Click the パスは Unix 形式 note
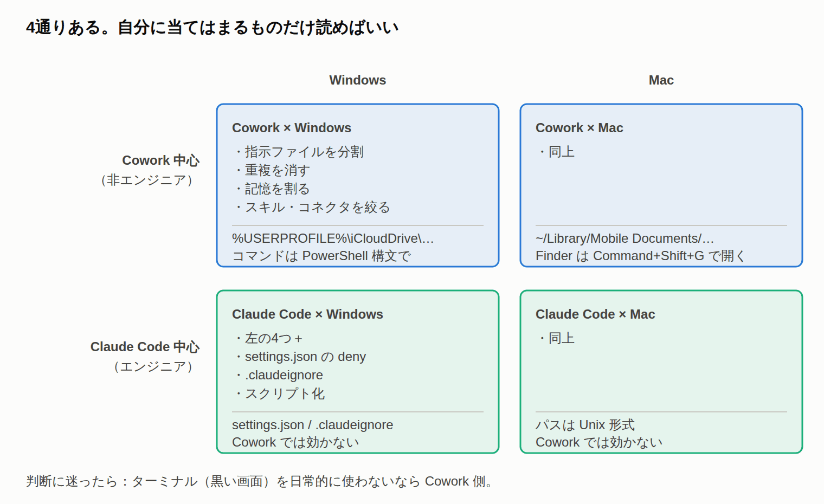Viewport: 824px width, 504px height. tap(585, 425)
